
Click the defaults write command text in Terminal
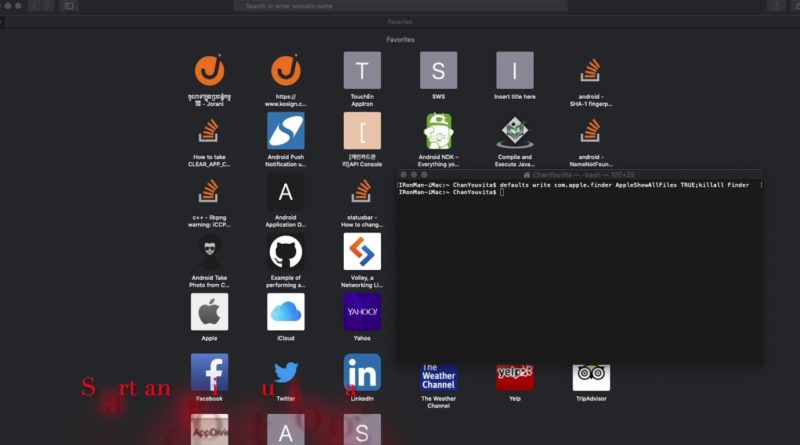tap(624, 185)
